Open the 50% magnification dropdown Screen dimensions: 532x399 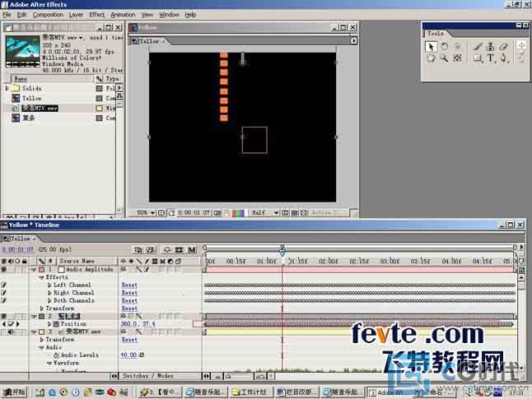[x=146, y=213]
